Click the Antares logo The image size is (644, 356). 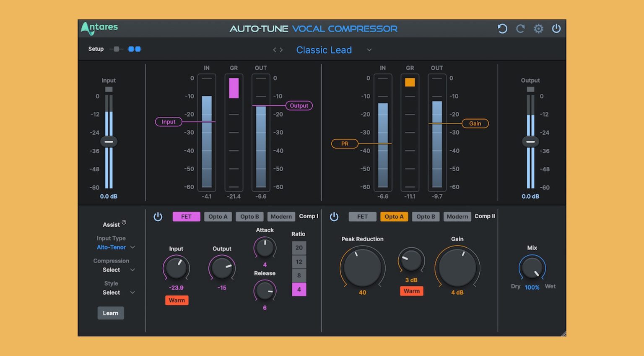[x=99, y=28]
